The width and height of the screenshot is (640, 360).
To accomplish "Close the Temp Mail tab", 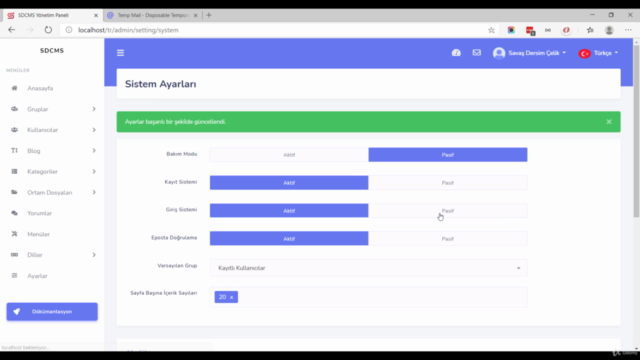I will click(x=196, y=15).
